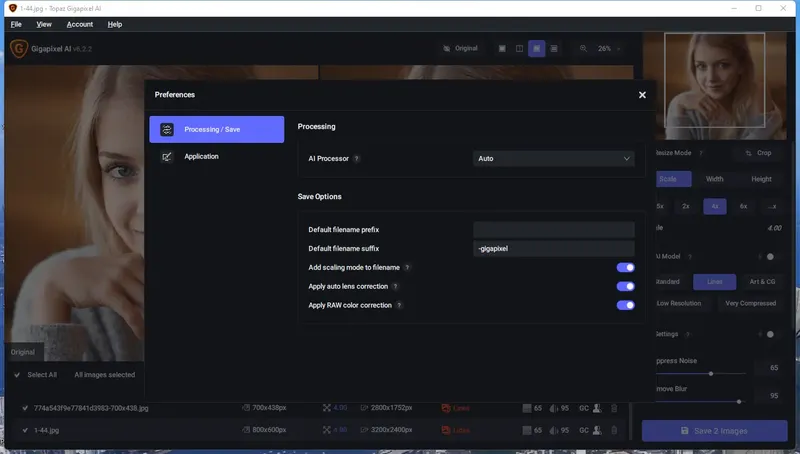Click the save disk icon in Save button
This screenshot has height=454, width=800.
coord(685,431)
